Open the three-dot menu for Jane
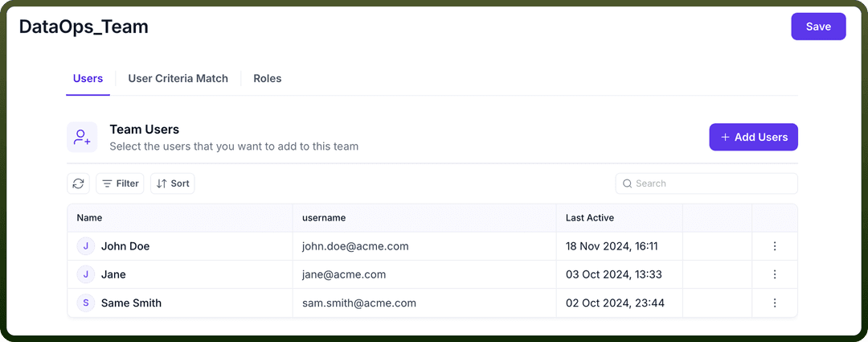 775,274
